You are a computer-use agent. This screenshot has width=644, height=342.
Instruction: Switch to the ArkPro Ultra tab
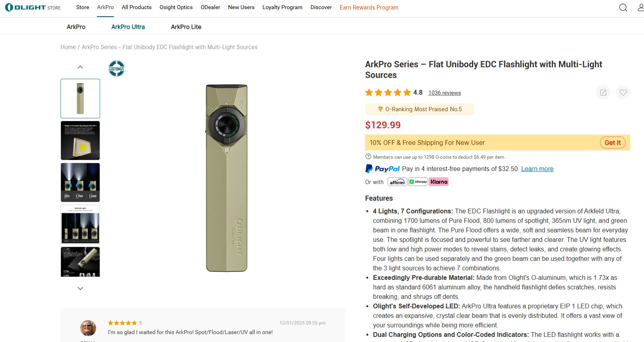click(x=128, y=27)
